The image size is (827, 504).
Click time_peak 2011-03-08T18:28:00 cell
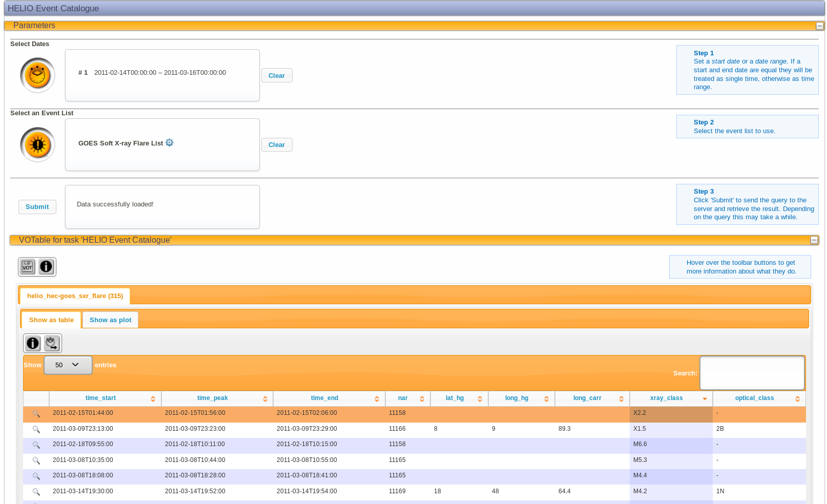click(x=217, y=476)
